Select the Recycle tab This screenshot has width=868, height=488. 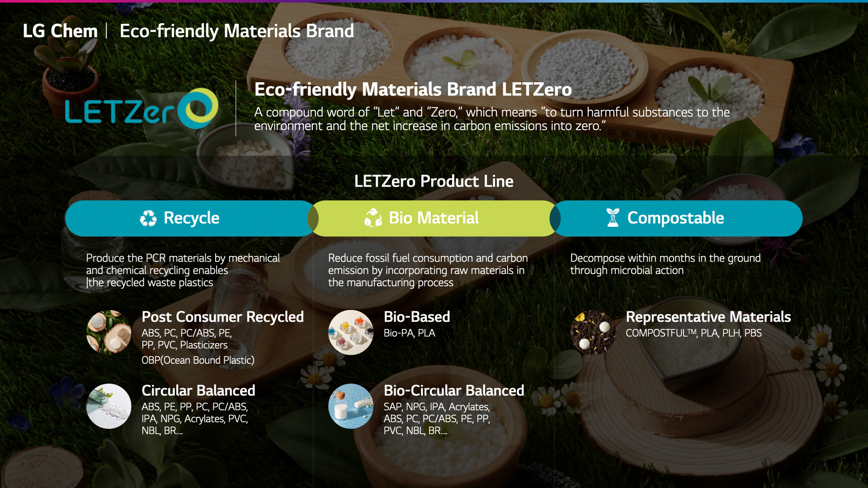(190, 218)
